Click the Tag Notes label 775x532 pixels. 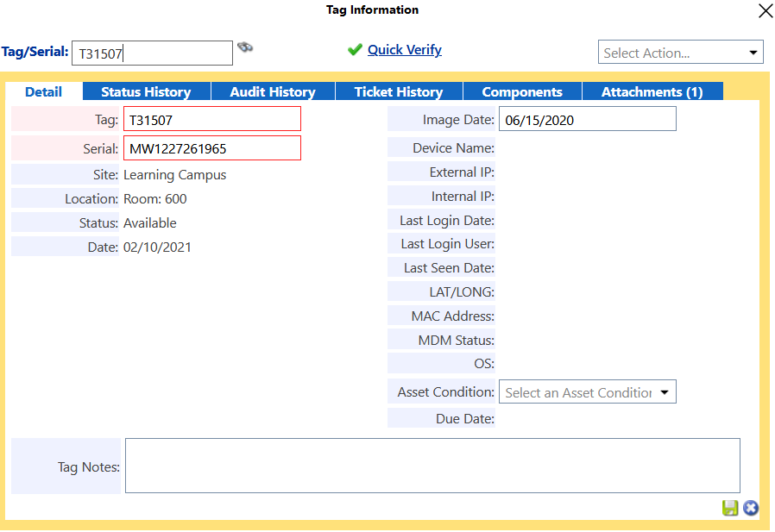(x=89, y=467)
